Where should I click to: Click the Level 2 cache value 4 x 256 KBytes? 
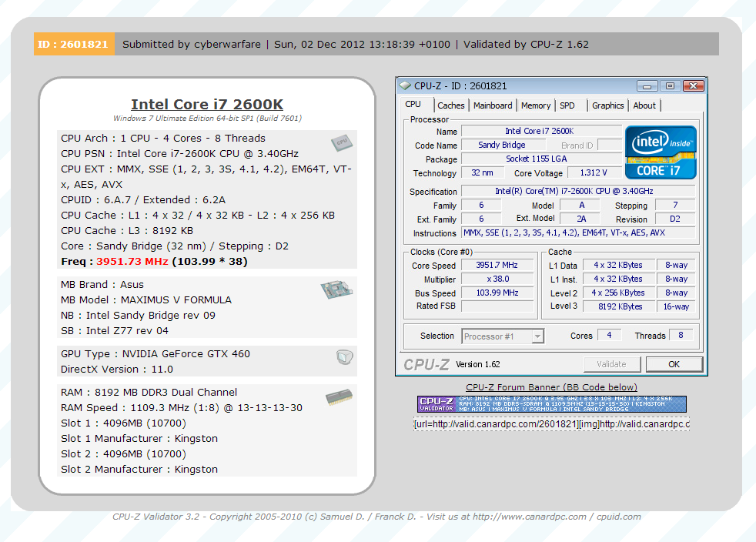coord(618,293)
